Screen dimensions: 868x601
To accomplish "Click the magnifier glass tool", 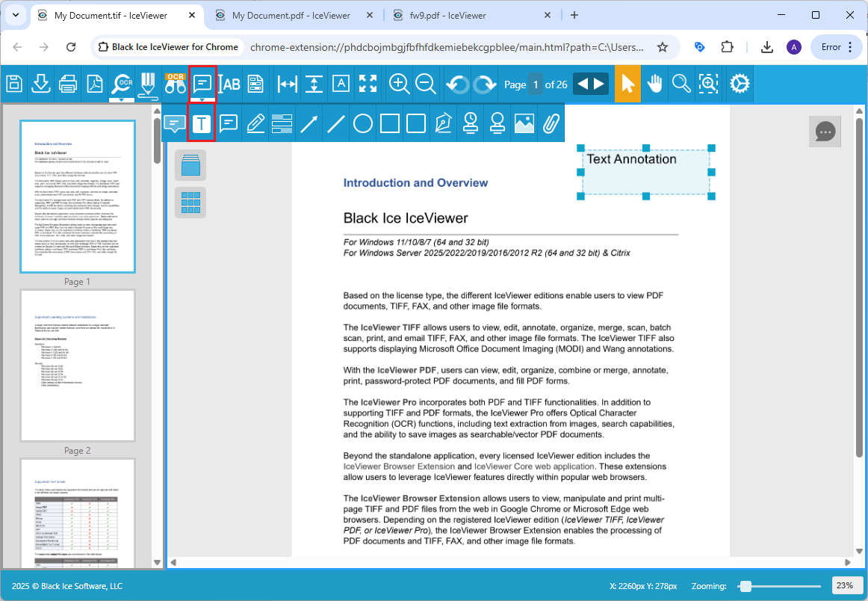I will (681, 84).
